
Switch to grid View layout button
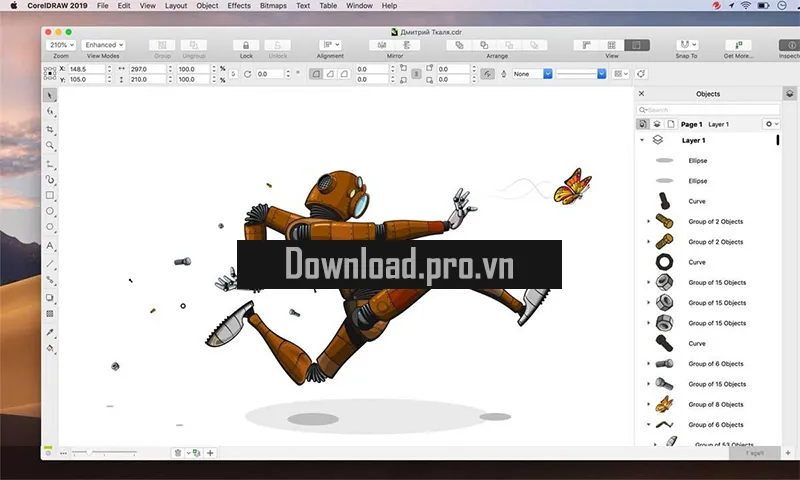[x=611, y=45]
